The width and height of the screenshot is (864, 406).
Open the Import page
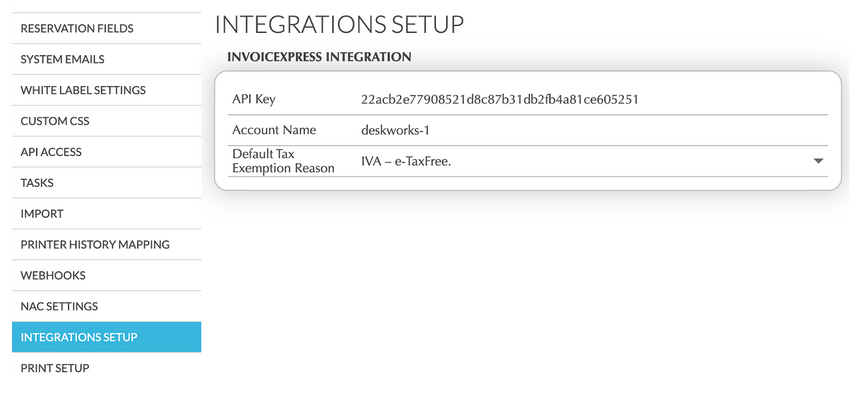(x=106, y=213)
